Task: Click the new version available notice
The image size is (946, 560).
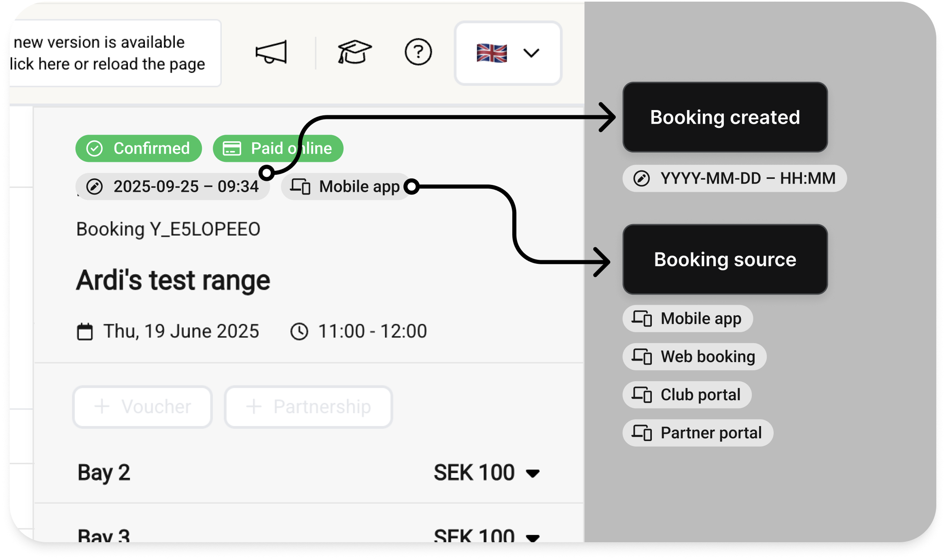Action: [x=109, y=53]
